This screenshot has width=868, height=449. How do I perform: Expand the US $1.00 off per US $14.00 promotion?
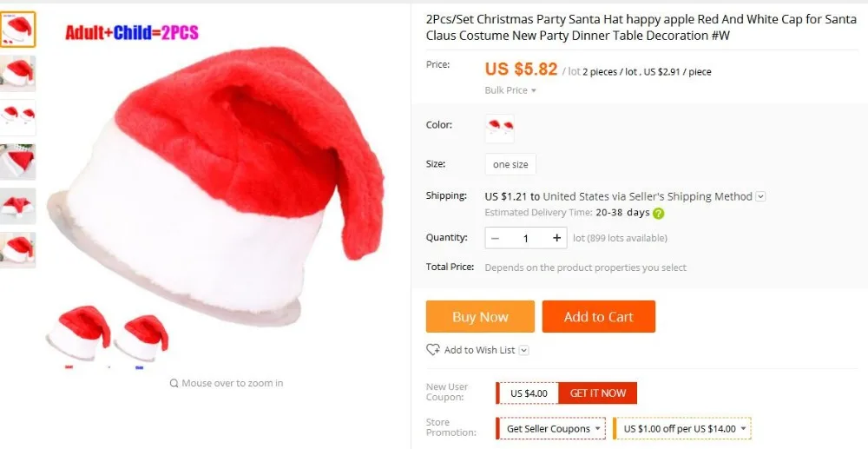coord(681,428)
